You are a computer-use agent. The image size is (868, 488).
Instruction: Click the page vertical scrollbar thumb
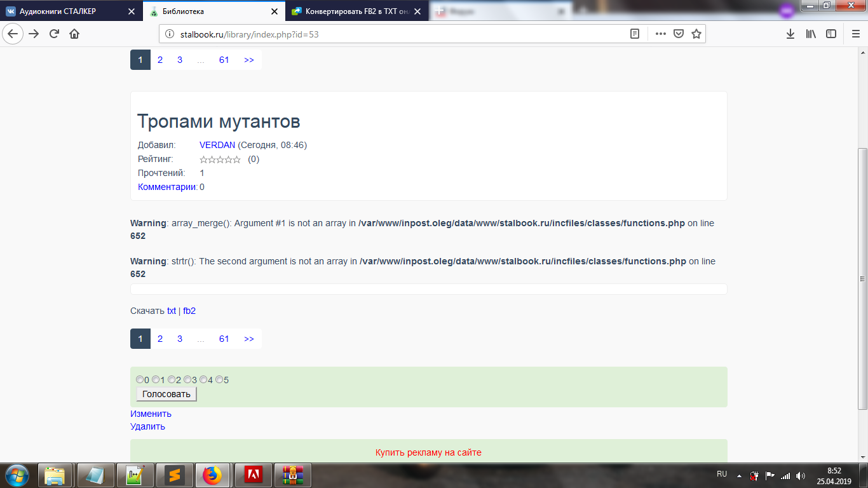pyautogui.click(x=862, y=278)
